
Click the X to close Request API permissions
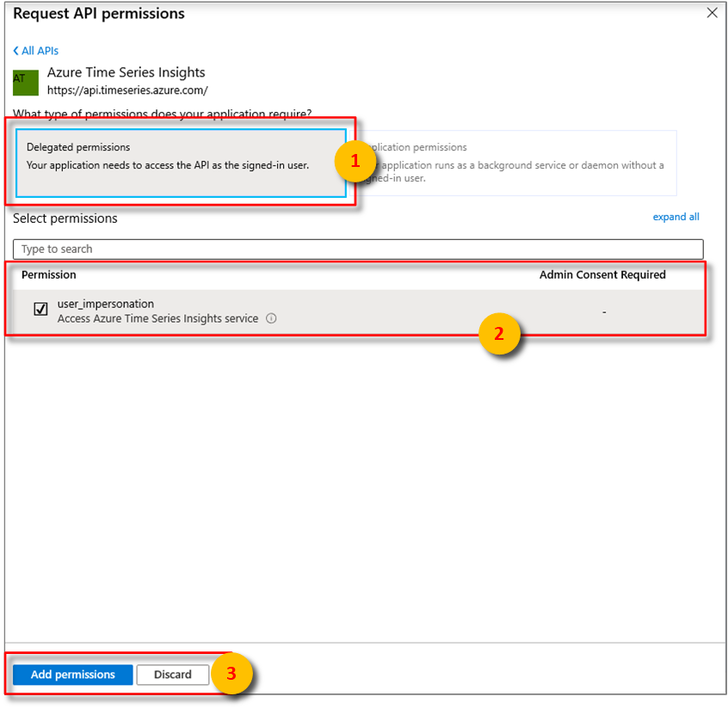[x=713, y=13]
